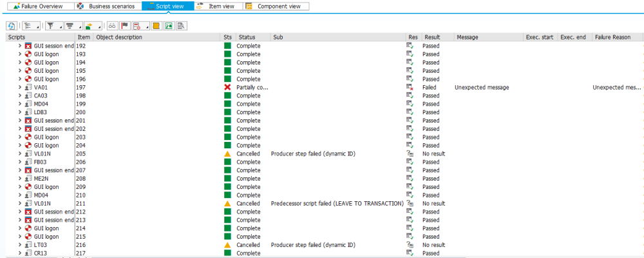Viewport: 644px width, 258px height.
Task: Select the MD04 script with item 210
Action: coord(41,195)
